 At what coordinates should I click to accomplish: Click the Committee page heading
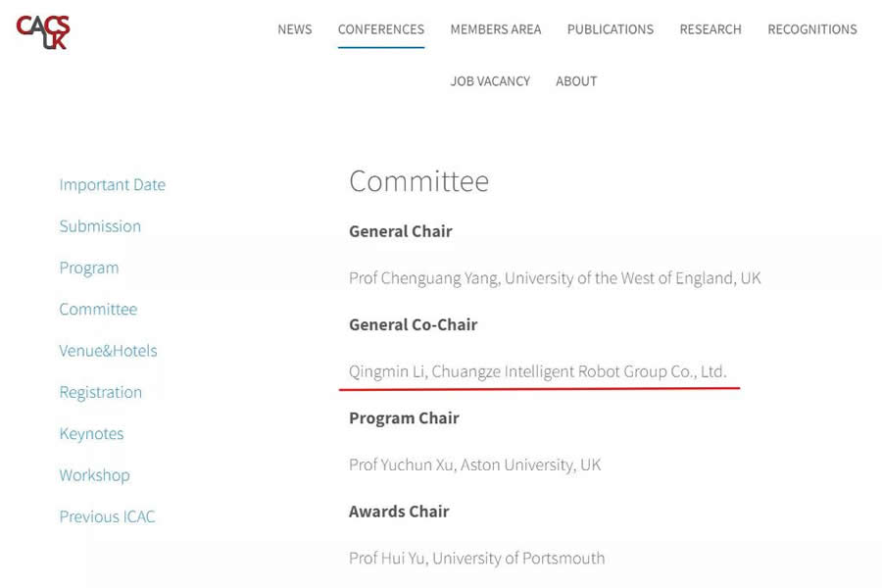click(418, 181)
